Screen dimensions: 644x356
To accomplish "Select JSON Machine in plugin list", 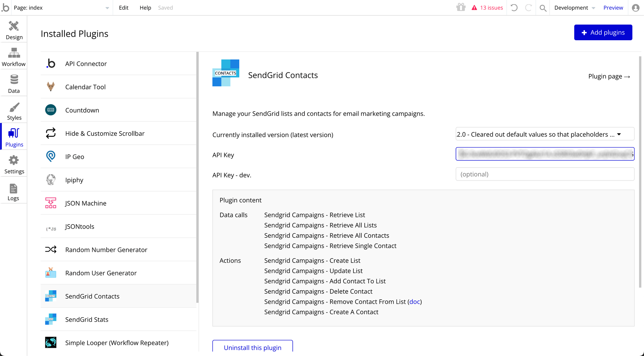I will click(118, 203).
